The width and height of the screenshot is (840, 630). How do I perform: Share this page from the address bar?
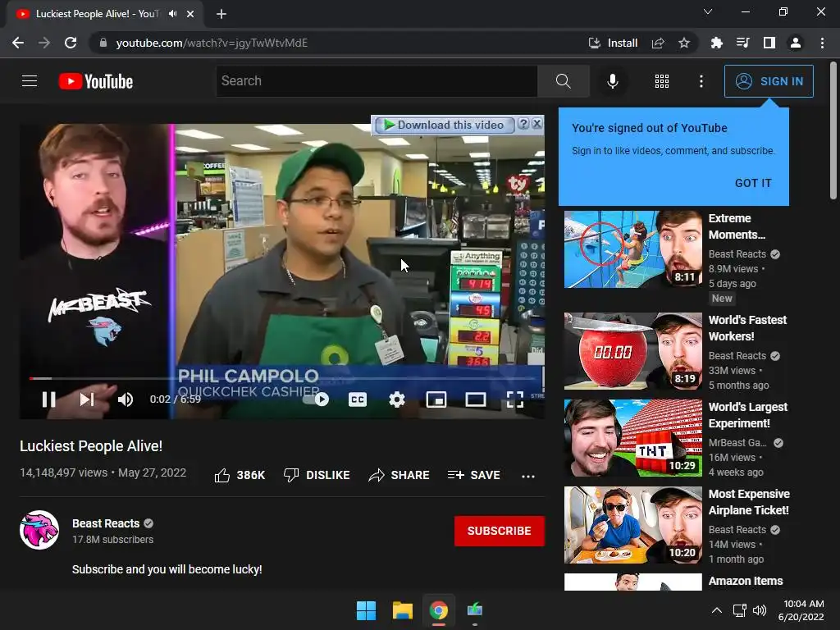pos(658,43)
